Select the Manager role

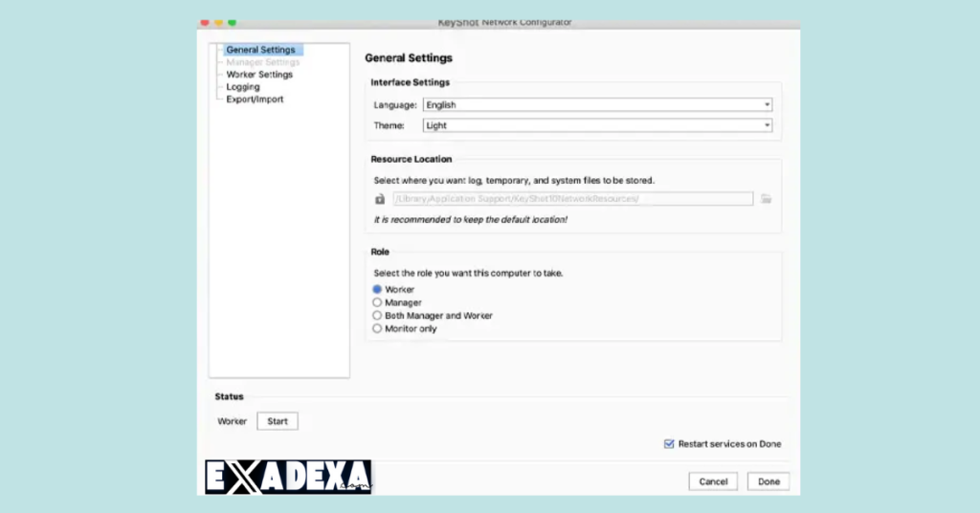click(397, 302)
